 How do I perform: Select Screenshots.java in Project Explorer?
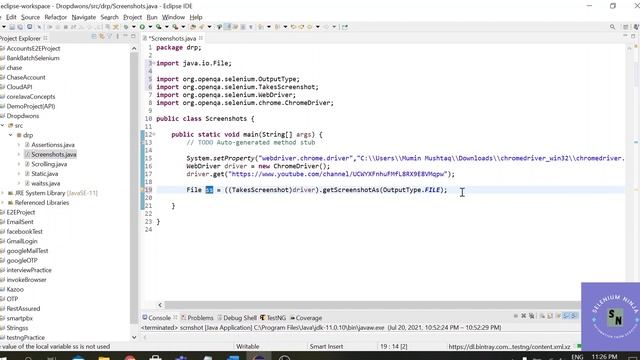(50, 154)
